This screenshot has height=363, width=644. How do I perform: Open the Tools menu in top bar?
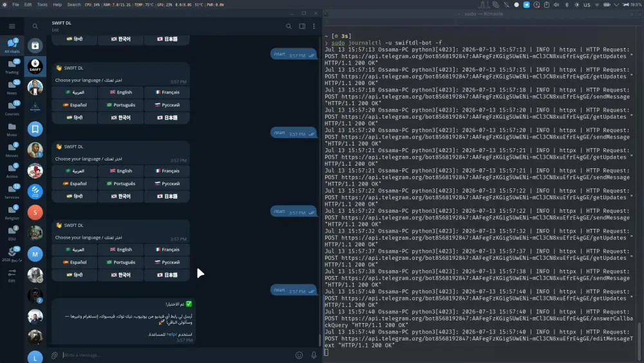43,5
